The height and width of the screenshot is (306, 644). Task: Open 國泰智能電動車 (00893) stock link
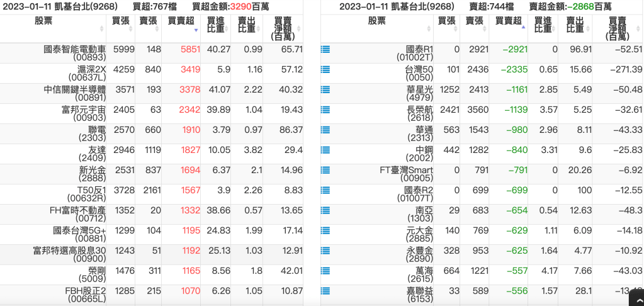click(74, 49)
